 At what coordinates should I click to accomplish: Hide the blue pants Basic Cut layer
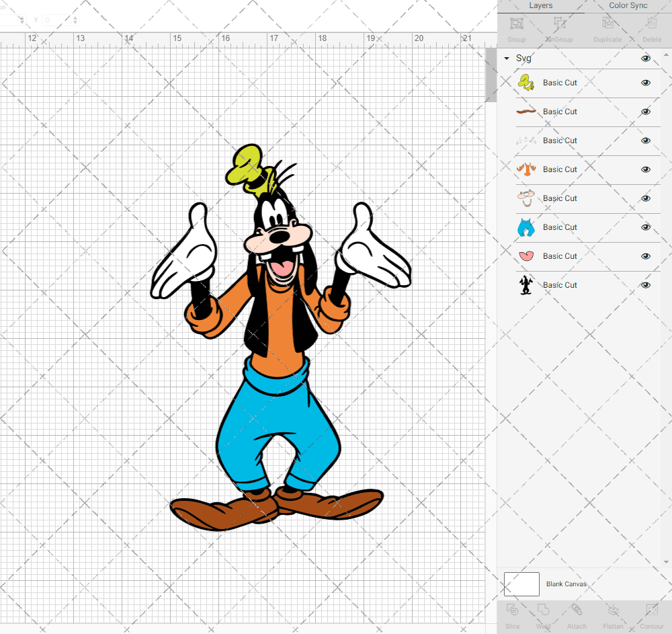click(646, 227)
